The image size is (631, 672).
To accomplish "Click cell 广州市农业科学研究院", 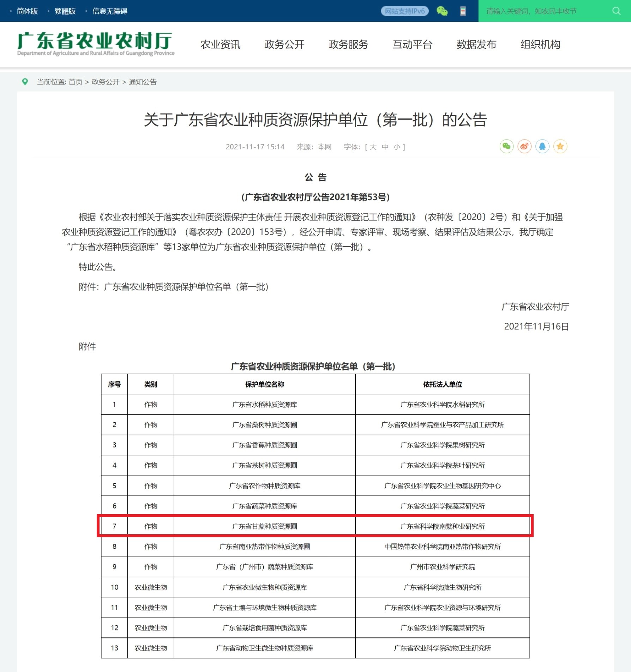I will tap(443, 567).
